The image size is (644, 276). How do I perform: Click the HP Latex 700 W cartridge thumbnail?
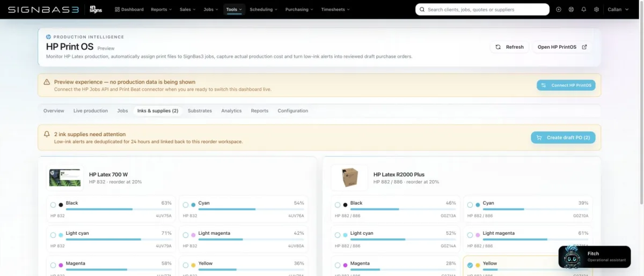(x=65, y=178)
